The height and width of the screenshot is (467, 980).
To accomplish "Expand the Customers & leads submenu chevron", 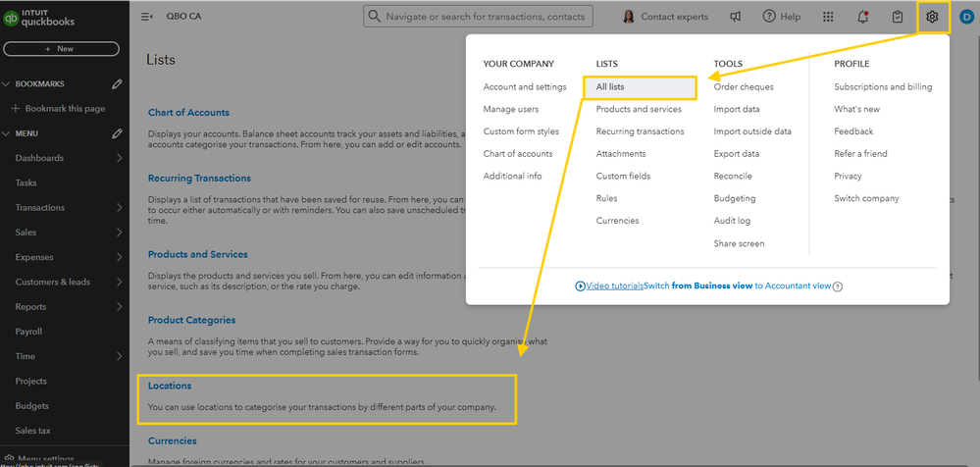I will click(x=119, y=282).
